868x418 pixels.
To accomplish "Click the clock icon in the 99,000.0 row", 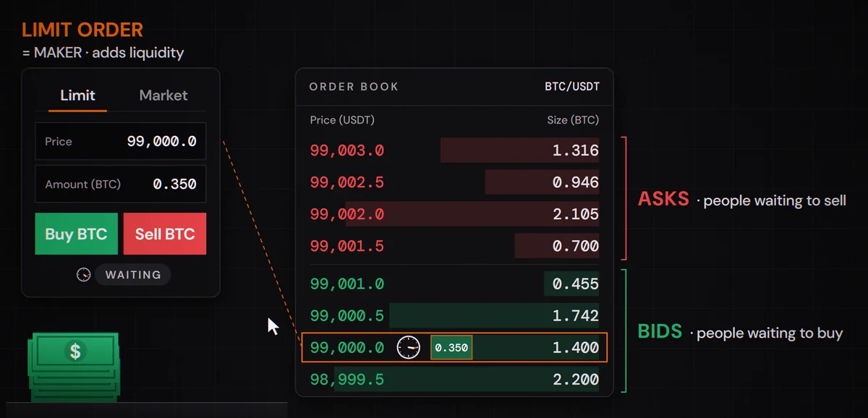I will tap(409, 348).
